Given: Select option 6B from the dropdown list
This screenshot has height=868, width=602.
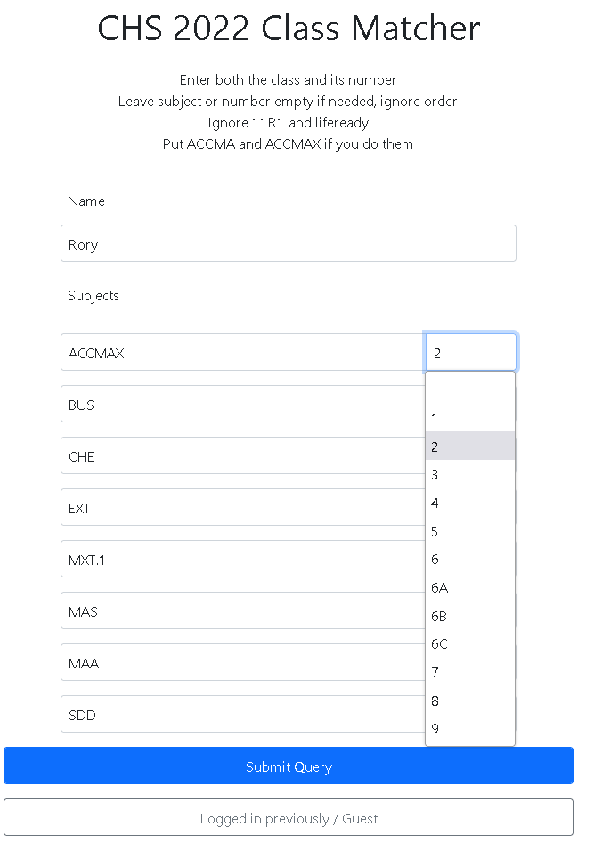Looking at the screenshot, I should click(470, 616).
